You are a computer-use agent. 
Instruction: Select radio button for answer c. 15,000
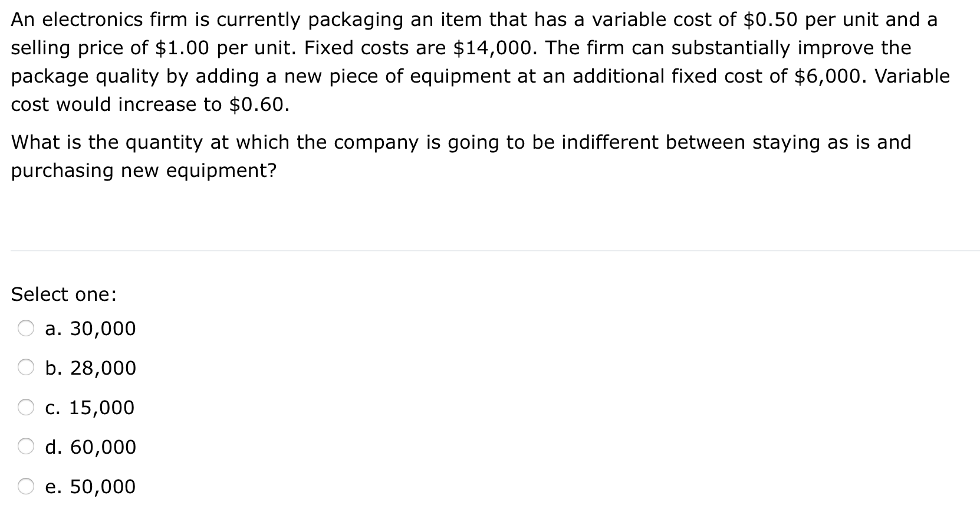coord(25,407)
